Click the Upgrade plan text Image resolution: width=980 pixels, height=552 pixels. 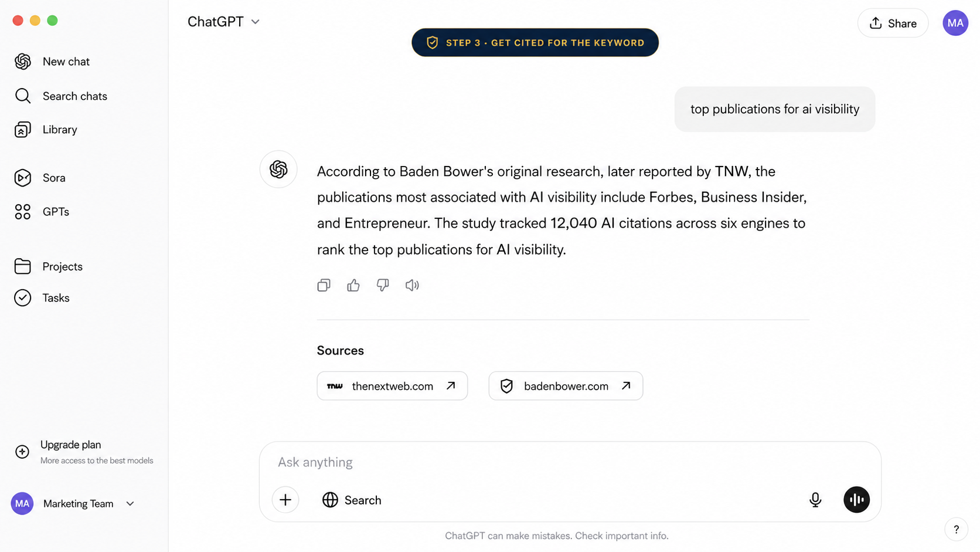tap(70, 445)
